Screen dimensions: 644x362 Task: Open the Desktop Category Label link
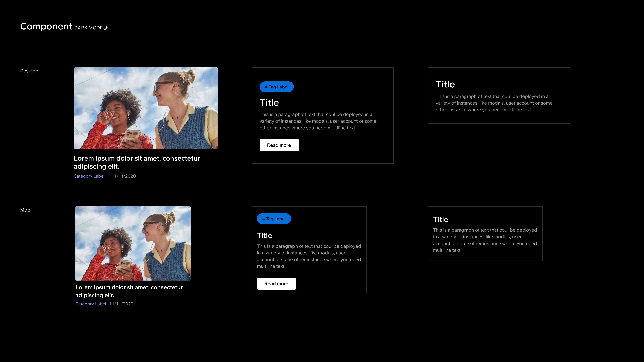click(x=89, y=176)
